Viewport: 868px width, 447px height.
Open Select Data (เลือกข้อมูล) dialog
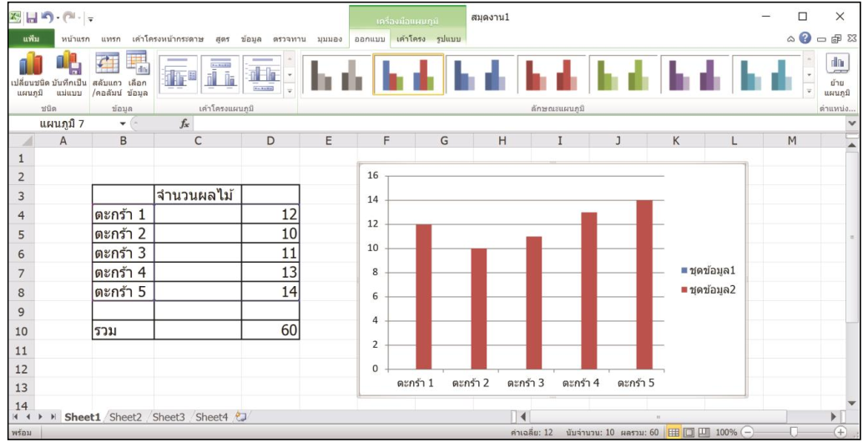[x=137, y=73]
